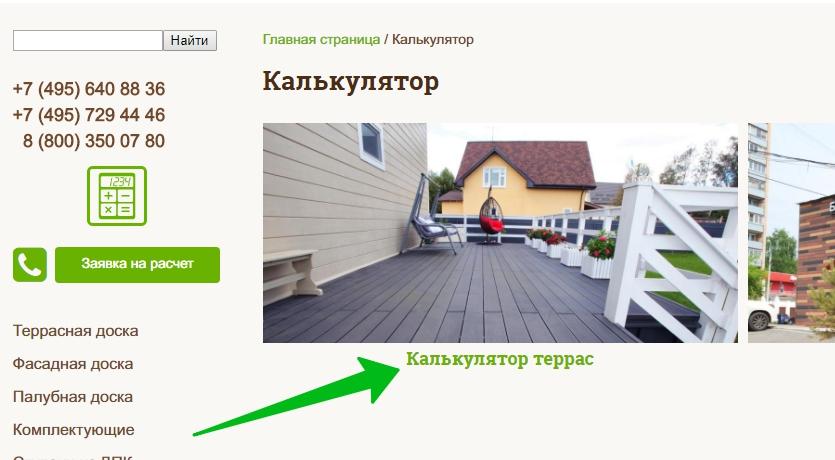
Task: Focus the site search text field
Action: [88, 40]
